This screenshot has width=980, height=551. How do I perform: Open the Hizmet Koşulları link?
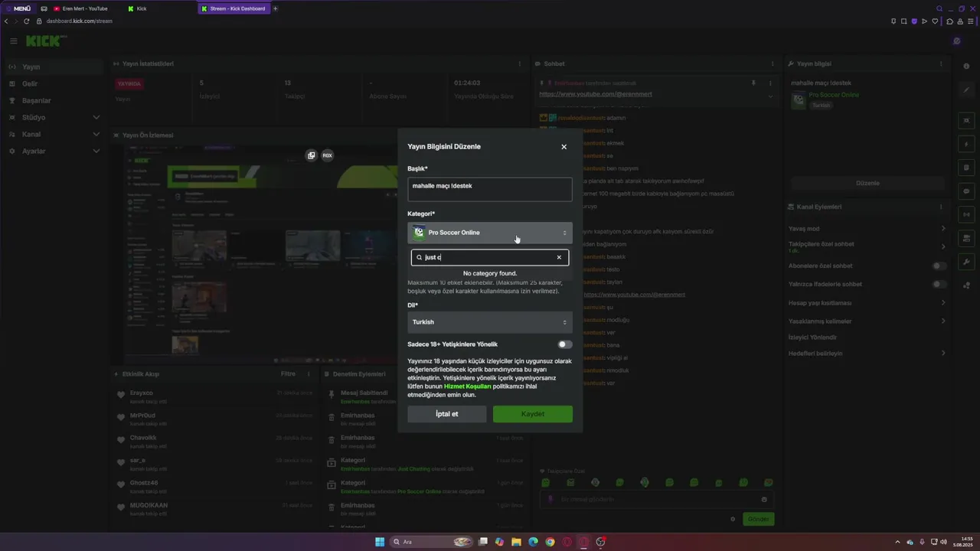468,386
